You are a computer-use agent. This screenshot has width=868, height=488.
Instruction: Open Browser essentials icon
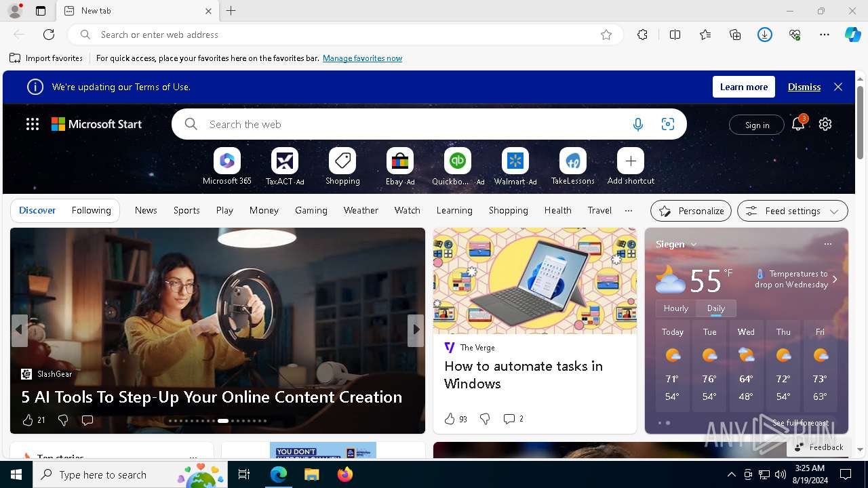click(x=795, y=35)
